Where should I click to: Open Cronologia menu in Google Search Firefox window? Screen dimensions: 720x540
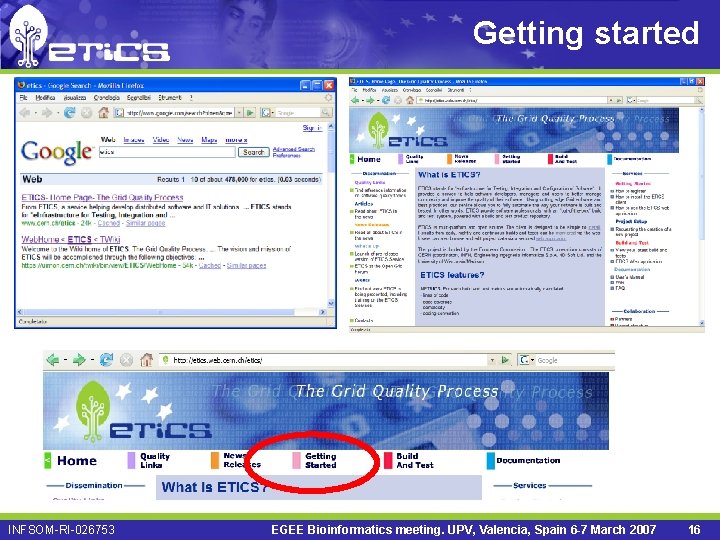(x=107, y=98)
